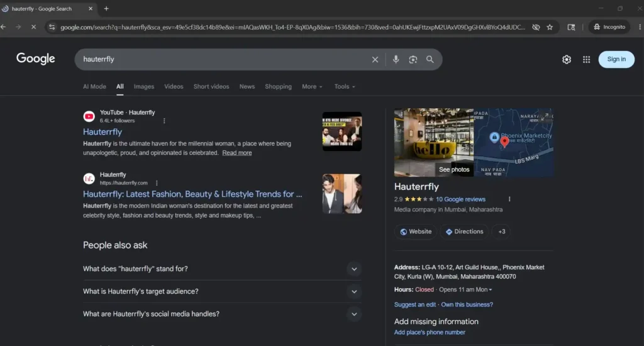Screen dimensions: 644x346
Task: Open the hauterrfly.com result thumbnail
Action: point(341,194)
